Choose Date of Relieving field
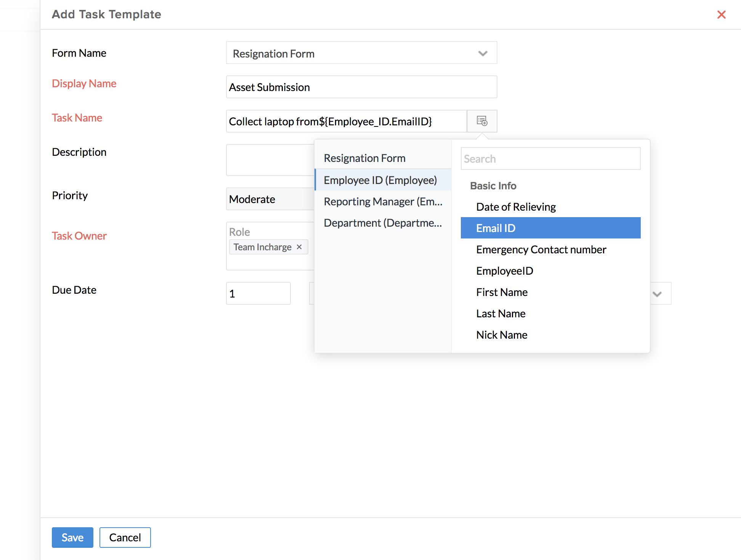The image size is (741, 560). 516,206
